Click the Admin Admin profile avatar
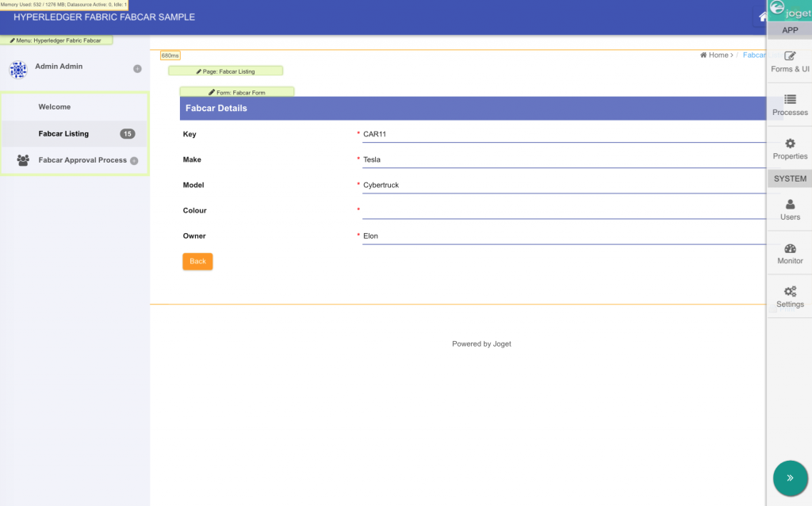 18,70
